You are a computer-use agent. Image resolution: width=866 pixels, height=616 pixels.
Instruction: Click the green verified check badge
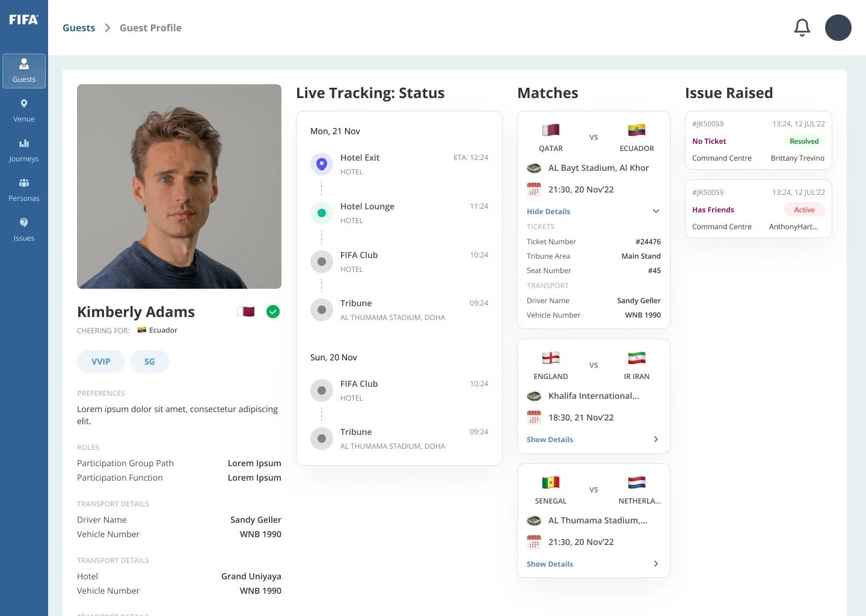point(273,312)
